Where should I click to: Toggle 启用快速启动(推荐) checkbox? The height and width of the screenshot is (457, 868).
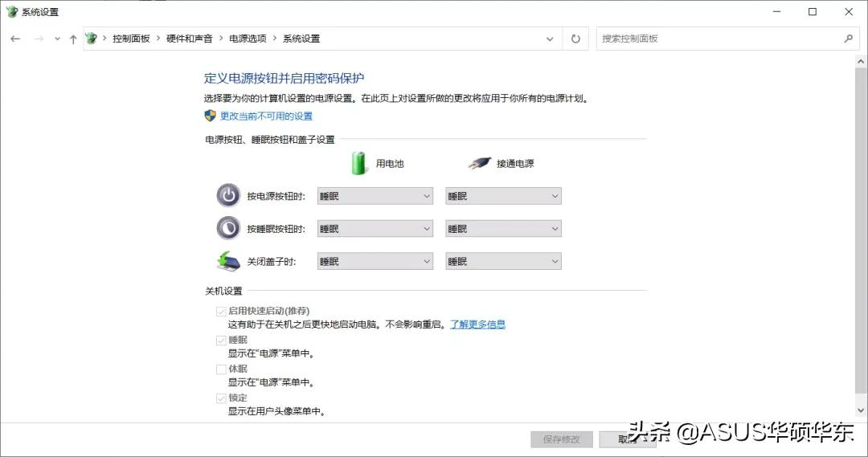click(221, 312)
